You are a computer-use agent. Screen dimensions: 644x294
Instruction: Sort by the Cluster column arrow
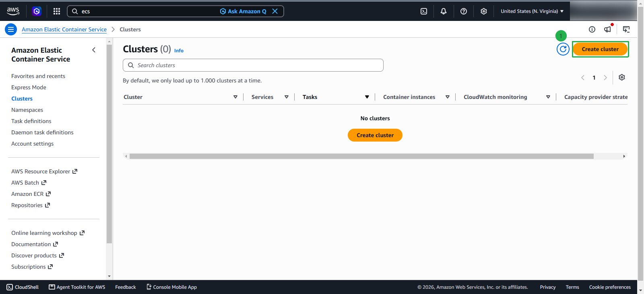[x=235, y=97]
